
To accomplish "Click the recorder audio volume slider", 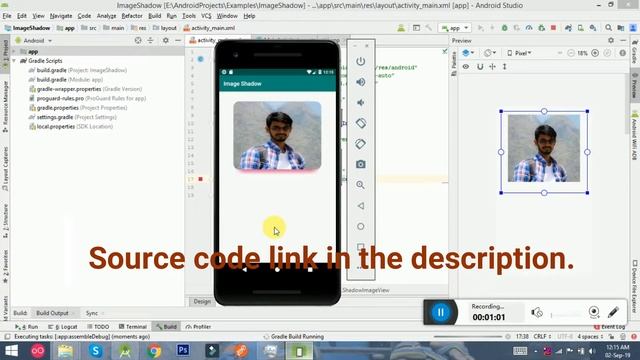I will [567, 315].
